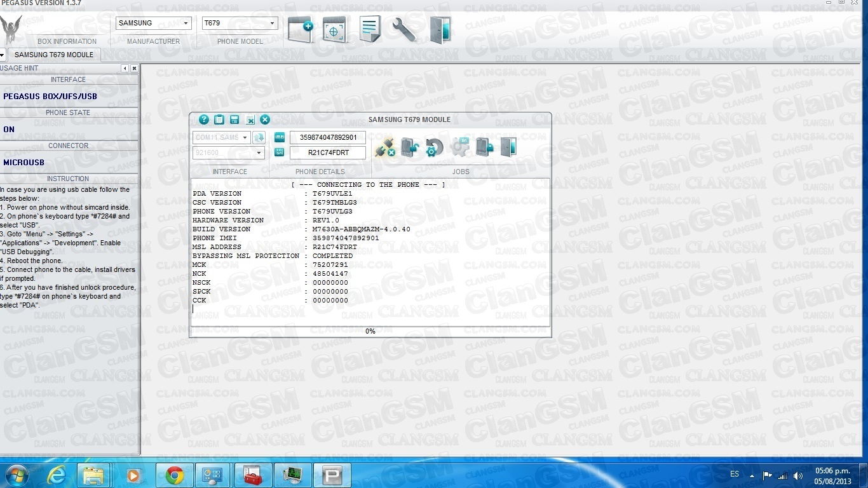Click the exit door icon in main toolbar
Viewport: 868px width, 488px height.
point(440,29)
